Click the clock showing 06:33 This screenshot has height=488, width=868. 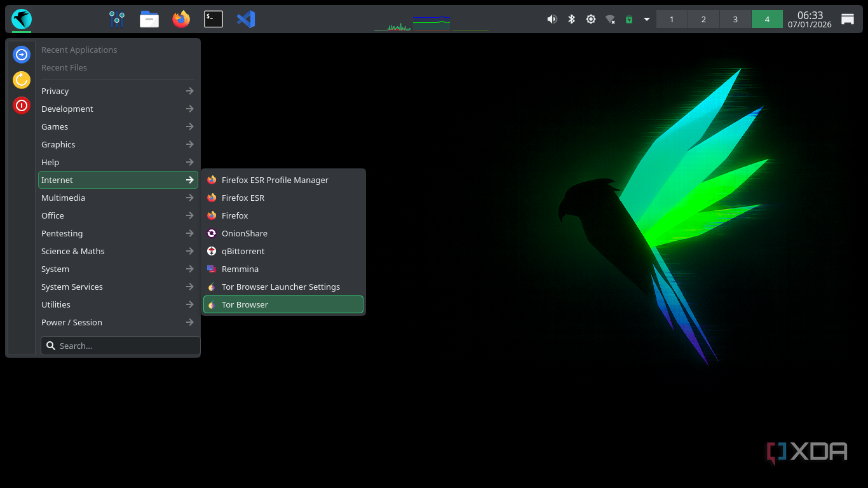point(810,19)
